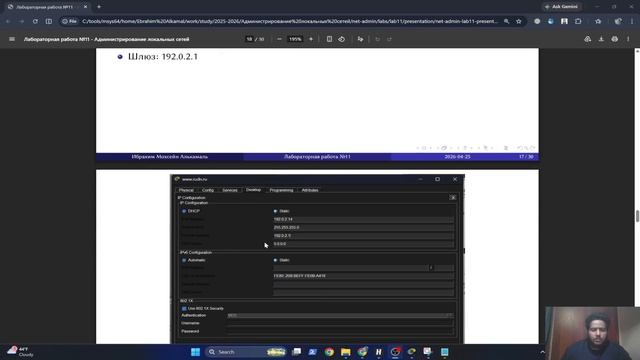This screenshot has height=360, width=640.
Task: Open Task View on the taskbar
Action: pos(297,352)
